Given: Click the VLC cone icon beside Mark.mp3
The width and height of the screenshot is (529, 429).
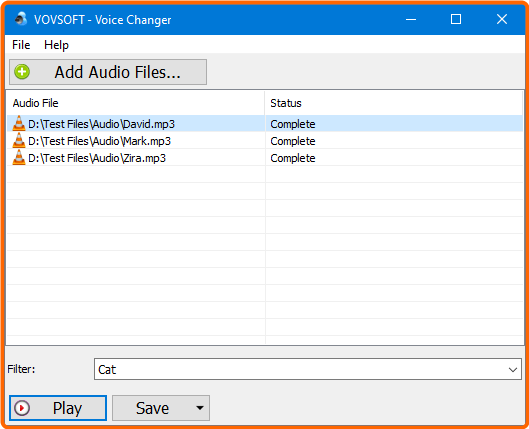Looking at the screenshot, I should (19, 140).
